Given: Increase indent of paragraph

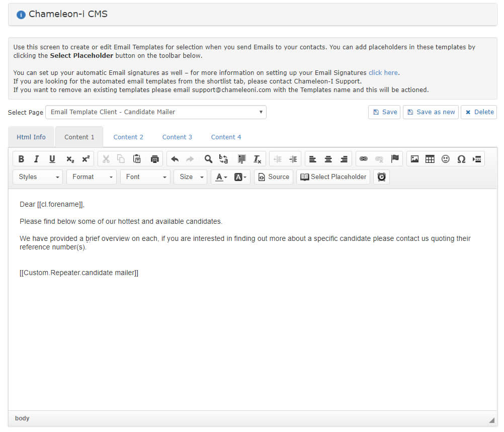Looking at the screenshot, I should pyautogui.click(x=293, y=159).
